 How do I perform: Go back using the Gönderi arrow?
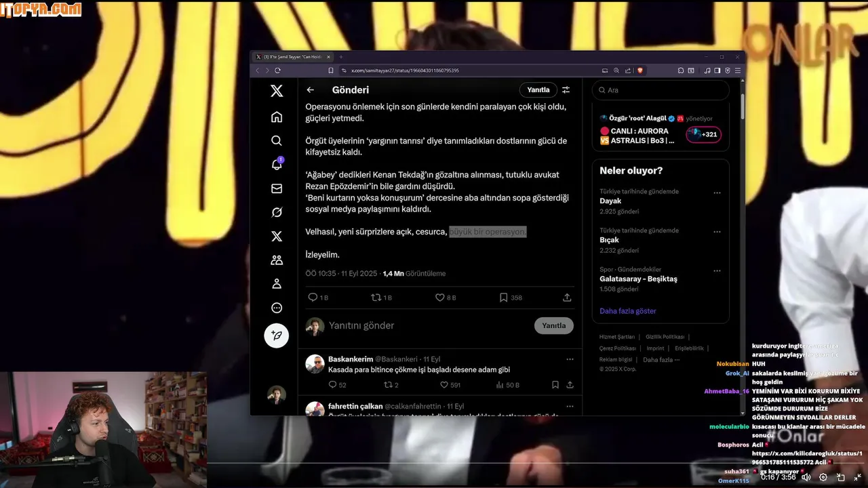click(310, 89)
